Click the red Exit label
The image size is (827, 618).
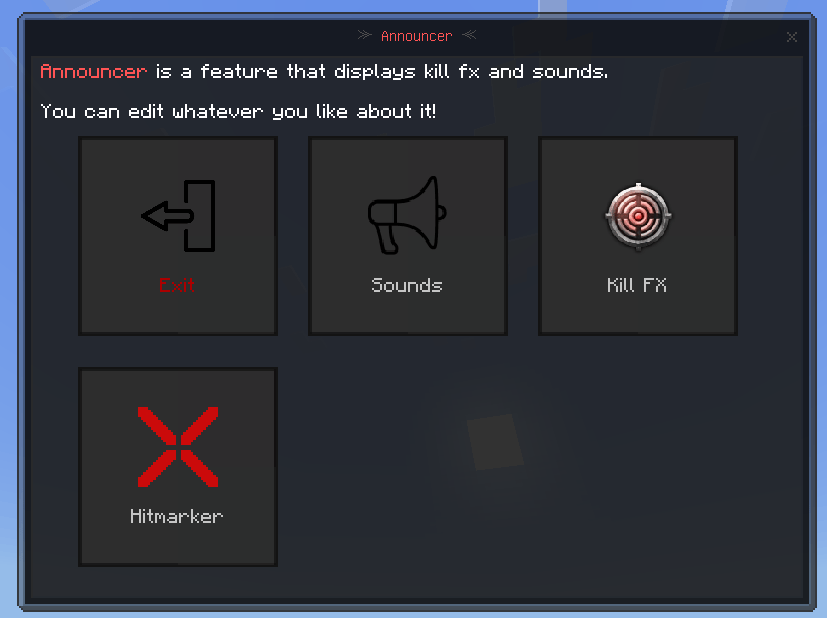pos(177,285)
